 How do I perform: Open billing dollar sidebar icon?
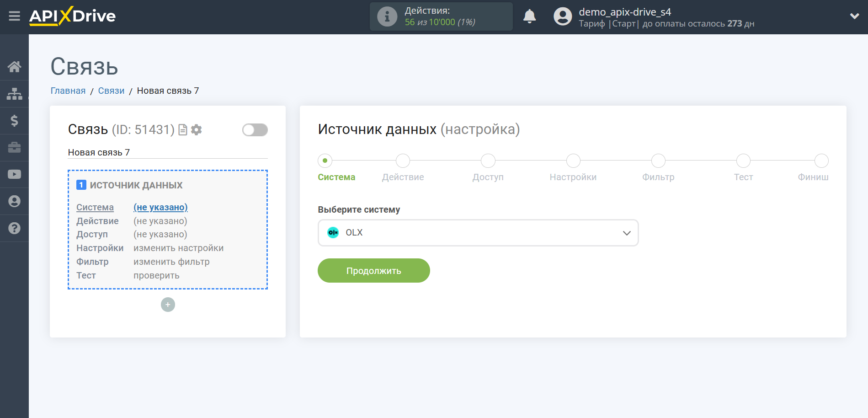pos(14,121)
